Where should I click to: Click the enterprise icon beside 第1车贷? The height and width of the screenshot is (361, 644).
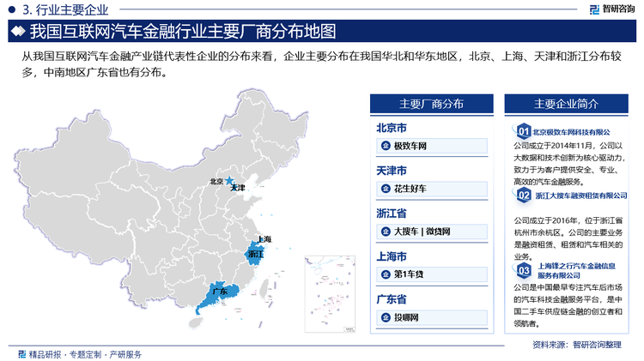click(x=386, y=274)
